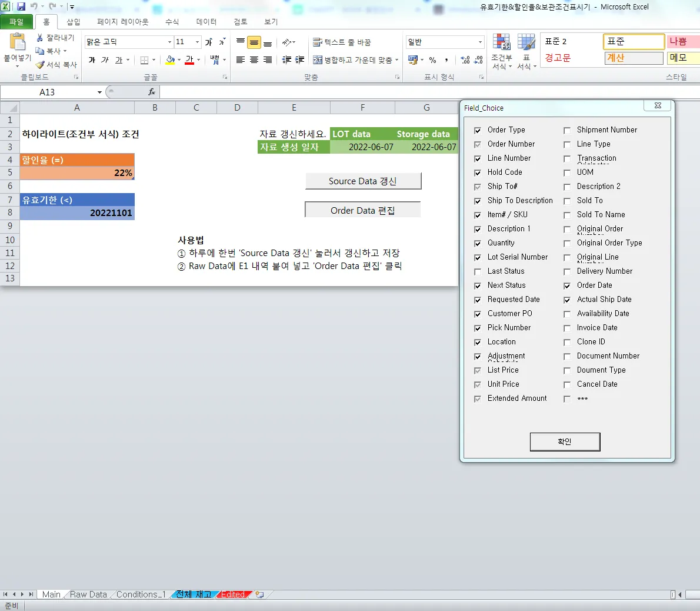Check the Shipment Number checkbox
The width and height of the screenshot is (700, 611).
click(x=567, y=130)
